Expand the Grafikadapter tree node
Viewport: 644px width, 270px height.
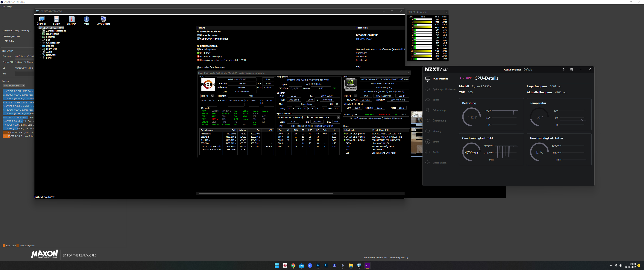pos(40,43)
